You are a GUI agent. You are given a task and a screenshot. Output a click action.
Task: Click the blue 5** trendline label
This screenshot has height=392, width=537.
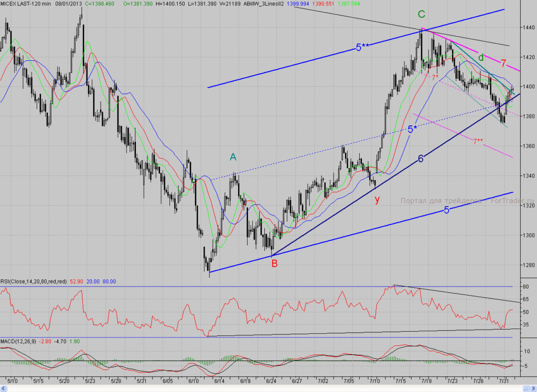(x=362, y=47)
